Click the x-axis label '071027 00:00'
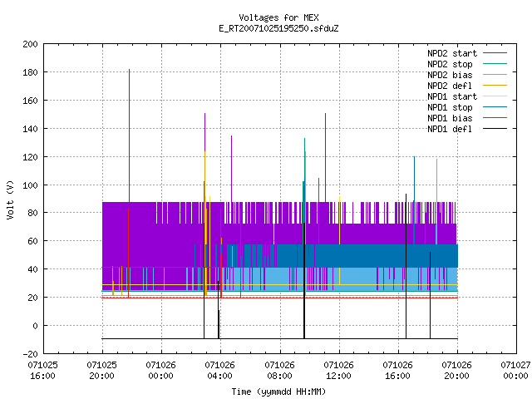 click(515, 371)
